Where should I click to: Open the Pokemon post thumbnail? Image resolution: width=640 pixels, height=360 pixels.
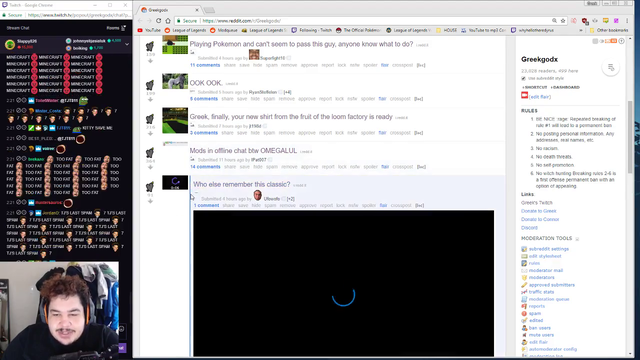(x=175, y=45)
